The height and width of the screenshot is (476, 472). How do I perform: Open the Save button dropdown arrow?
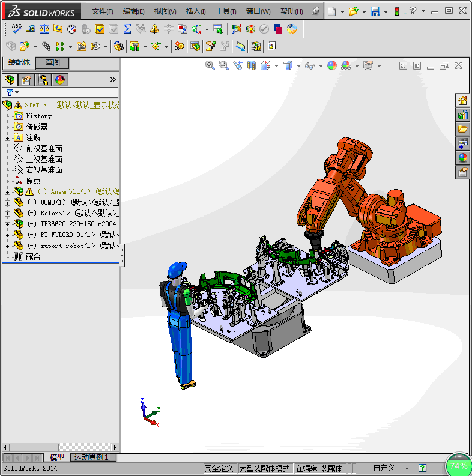(386, 12)
